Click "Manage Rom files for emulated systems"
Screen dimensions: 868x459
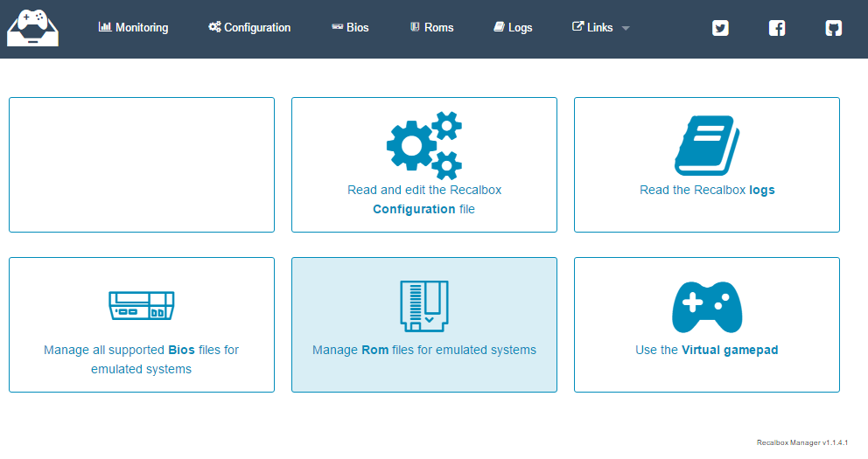tap(424, 350)
